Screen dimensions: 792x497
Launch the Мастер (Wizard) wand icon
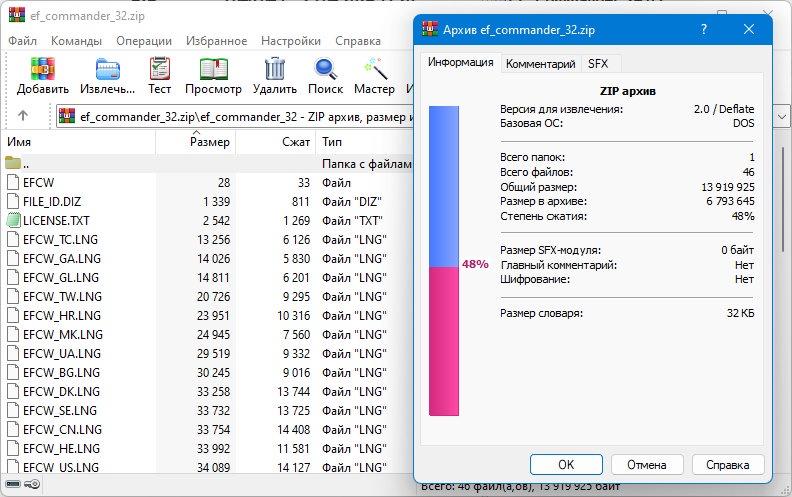click(x=374, y=69)
